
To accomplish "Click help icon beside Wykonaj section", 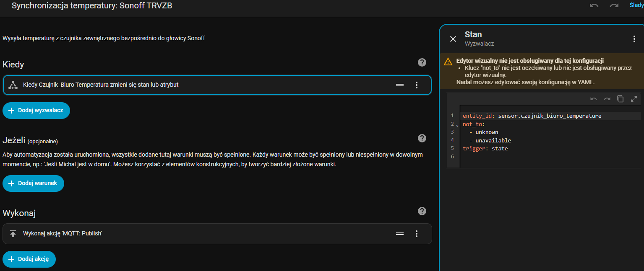I will tap(422, 211).
